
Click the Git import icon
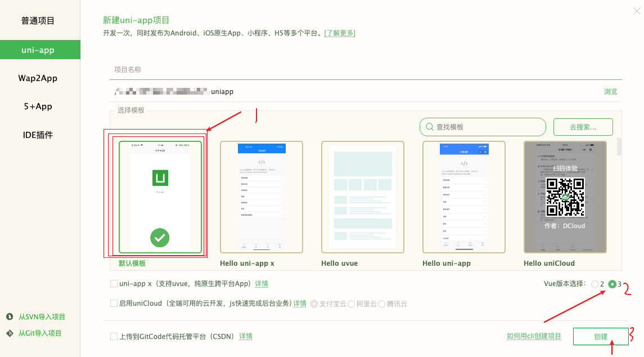(x=10, y=333)
